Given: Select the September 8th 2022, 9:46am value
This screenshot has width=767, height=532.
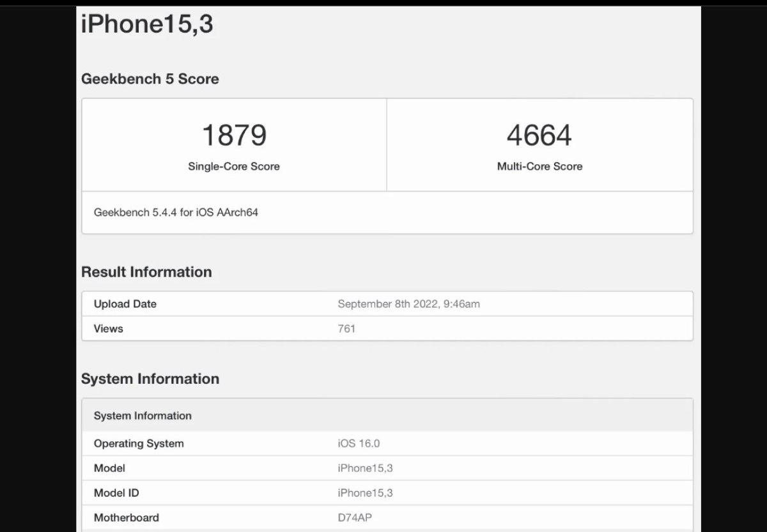Looking at the screenshot, I should coord(408,304).
